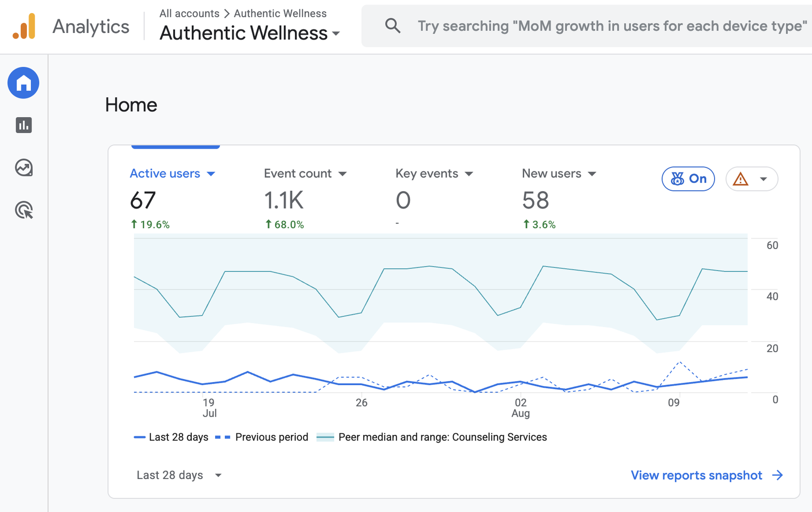Click the 60 y-axis value
Image resolution: width=812 pixels, height=512 pixels.
772,246
